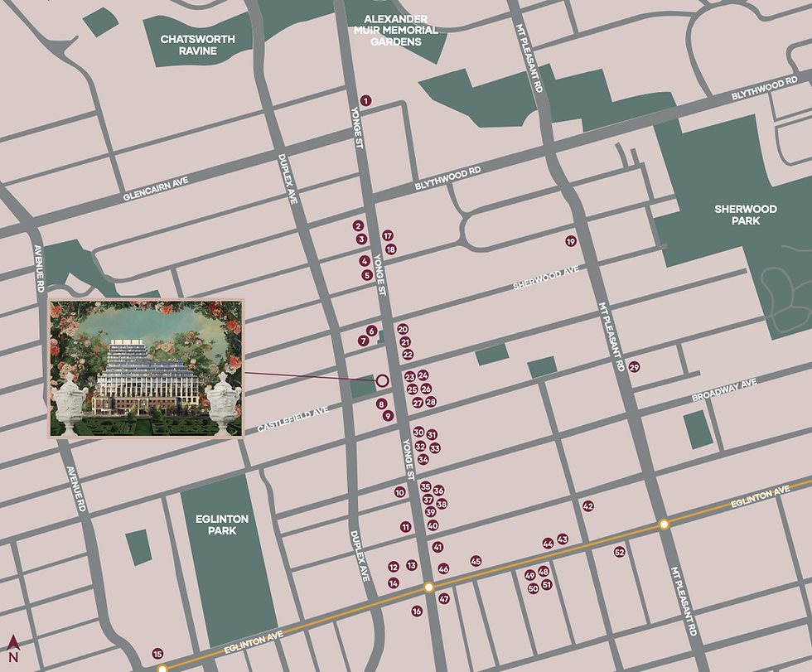Select map marker number 19
Screen dimensions: 812x672
click(x=570, y=241)
